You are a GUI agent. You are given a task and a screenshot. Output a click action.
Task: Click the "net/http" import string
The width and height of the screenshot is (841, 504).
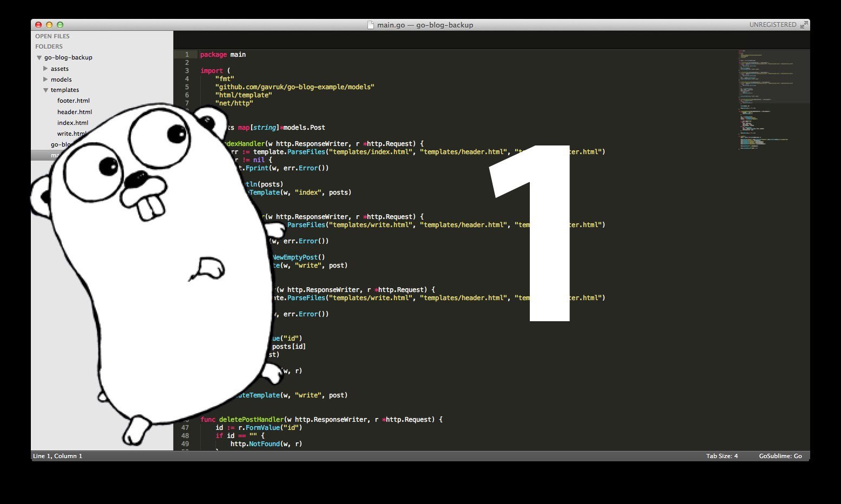click(x=234, y=103)
